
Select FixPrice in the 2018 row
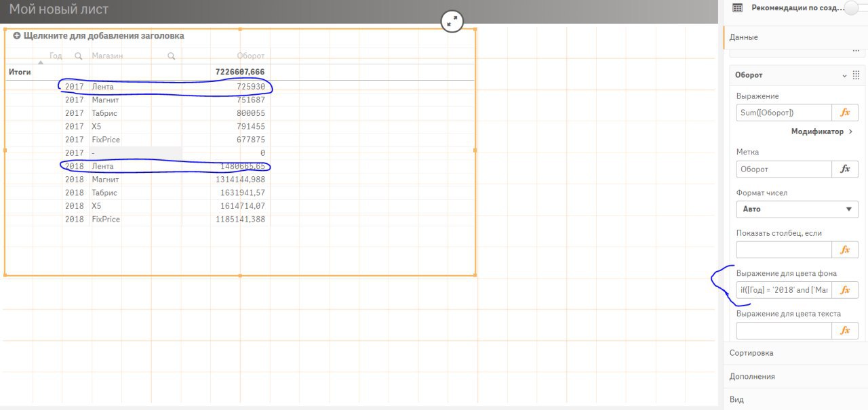[x=106, y=220]
